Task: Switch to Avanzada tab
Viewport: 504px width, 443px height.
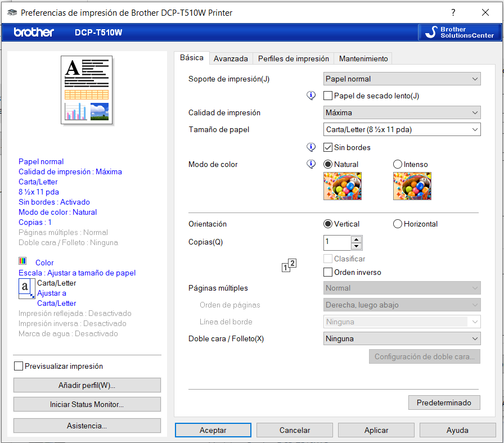Action: (231, 59)
